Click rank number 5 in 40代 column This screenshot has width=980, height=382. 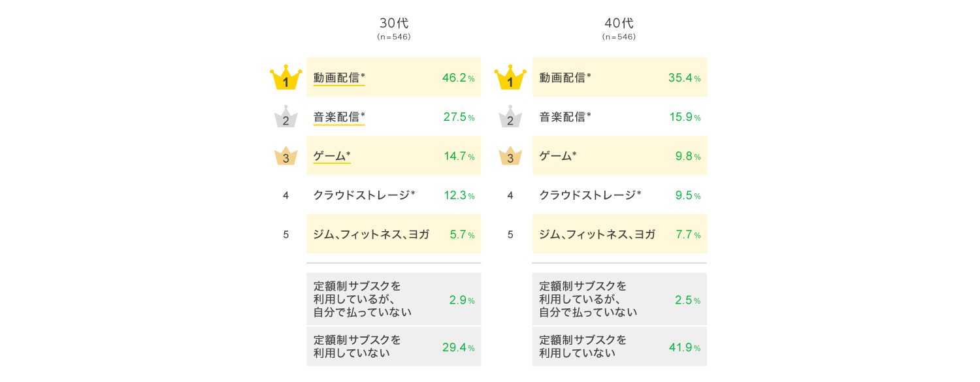point(510,234)
